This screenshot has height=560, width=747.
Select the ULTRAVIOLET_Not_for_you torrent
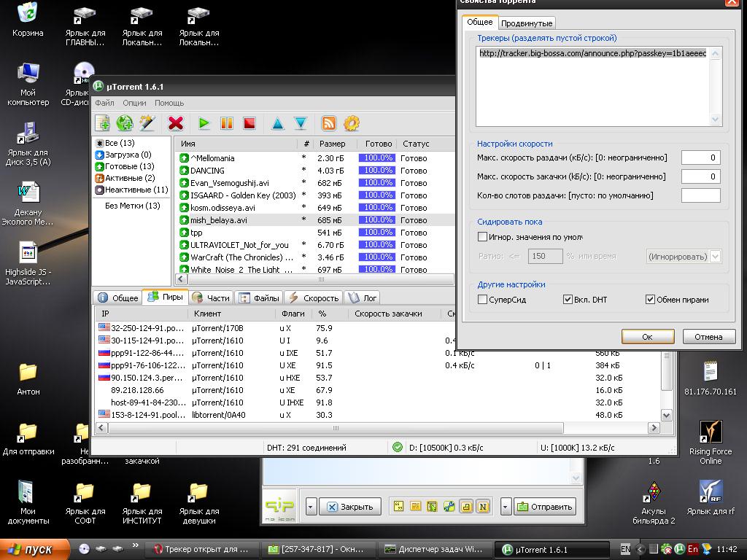(x=314, y=245)
